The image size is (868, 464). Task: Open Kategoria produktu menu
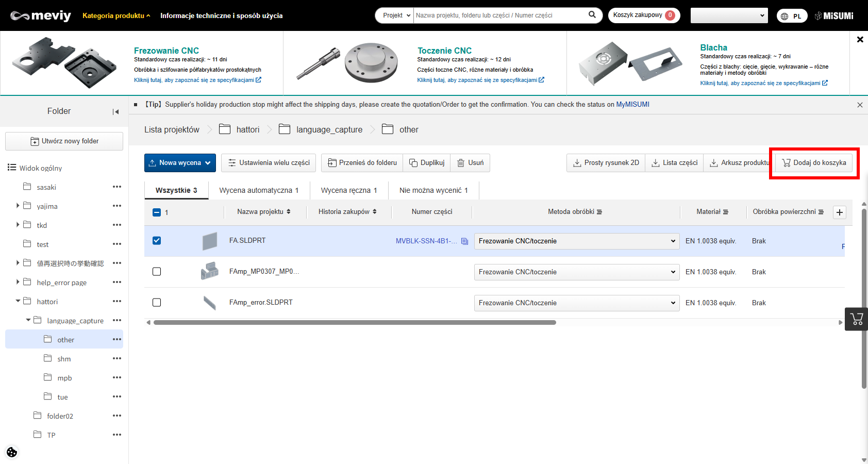(x=116, y=15)
